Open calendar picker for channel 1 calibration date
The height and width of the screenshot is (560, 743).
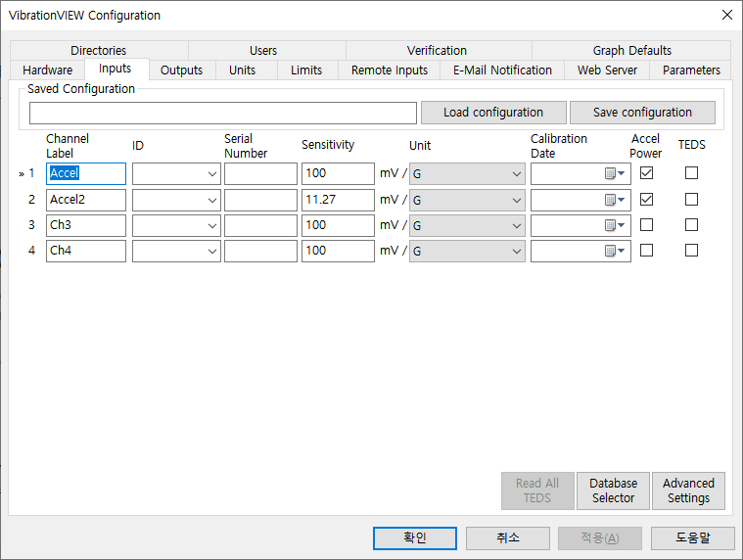[x=615, y=173]
